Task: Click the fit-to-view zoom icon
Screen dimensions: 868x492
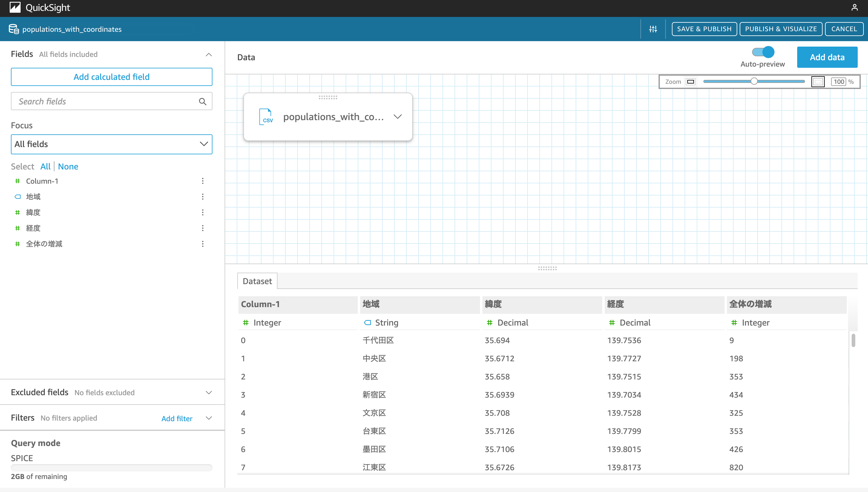Action: pos(818,81)
